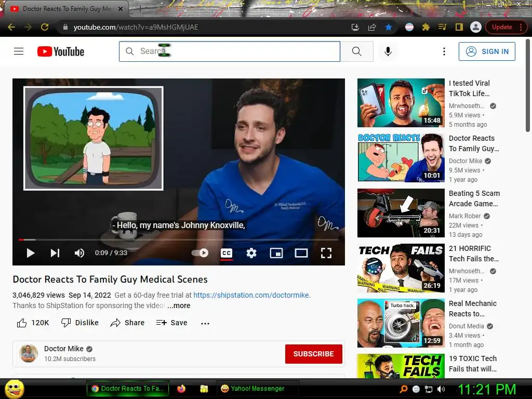Open Firefox from the taskbar

point(181,389)
